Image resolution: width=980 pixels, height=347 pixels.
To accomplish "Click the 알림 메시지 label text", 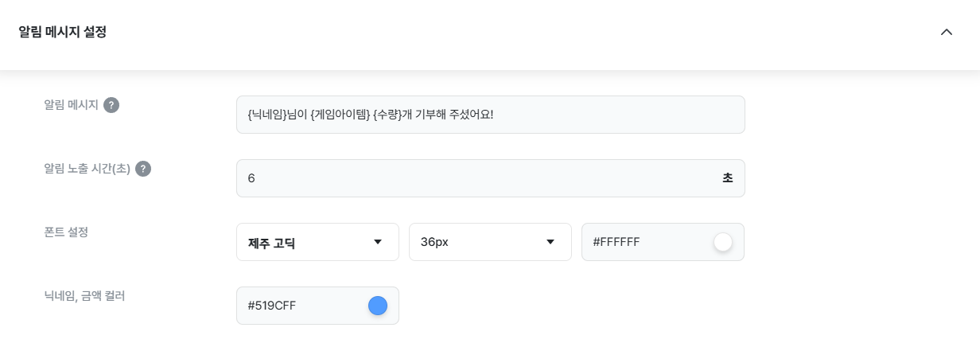I will tap(71, 105).
